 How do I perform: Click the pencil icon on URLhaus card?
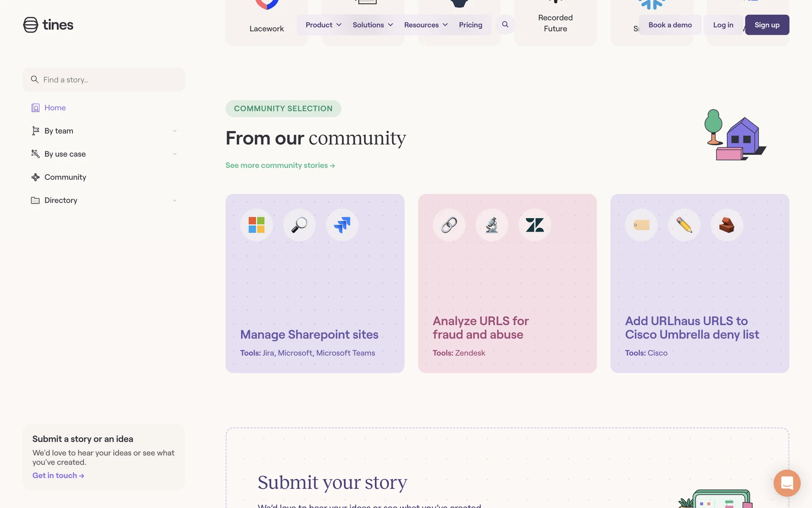684,225
